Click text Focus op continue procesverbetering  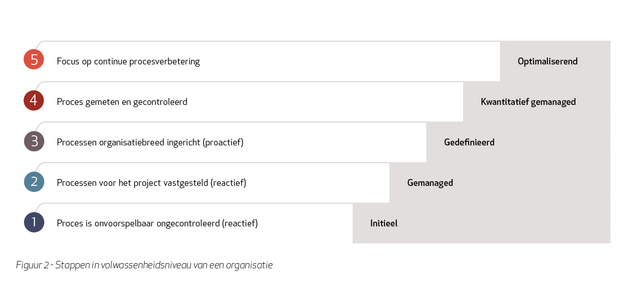pos(128,61)
